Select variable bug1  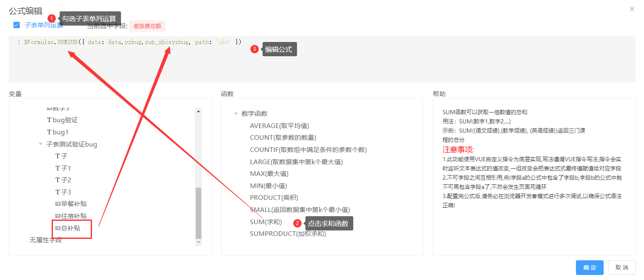[60, 132]
